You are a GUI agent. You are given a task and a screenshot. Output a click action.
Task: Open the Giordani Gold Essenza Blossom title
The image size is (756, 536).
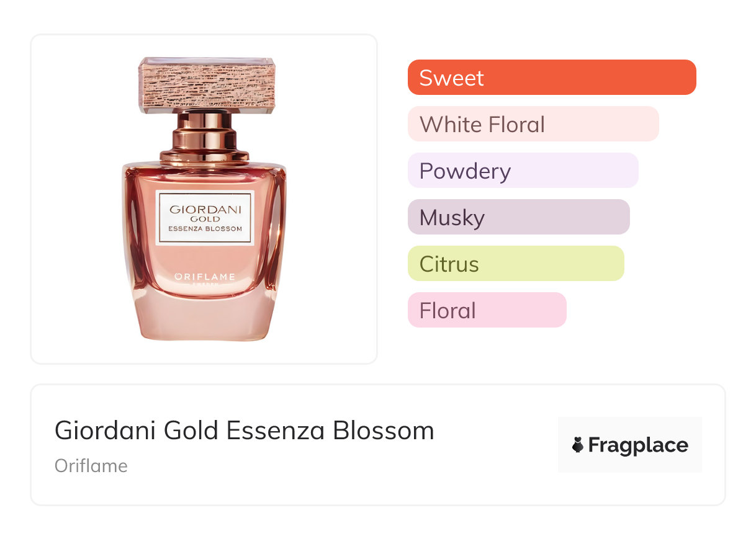pos(245,431)
